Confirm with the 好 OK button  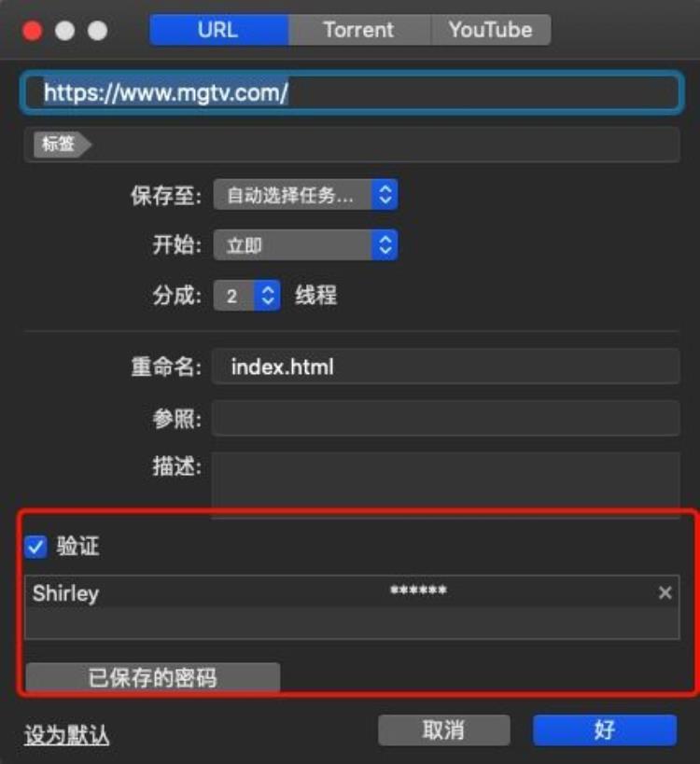pyautogui.click(x=604, y=730)
